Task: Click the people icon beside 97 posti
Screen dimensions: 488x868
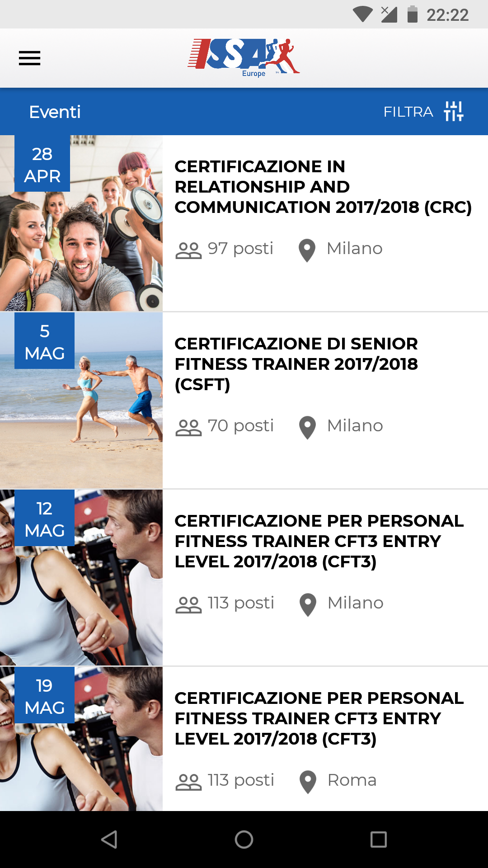Action: pos(188,250)
